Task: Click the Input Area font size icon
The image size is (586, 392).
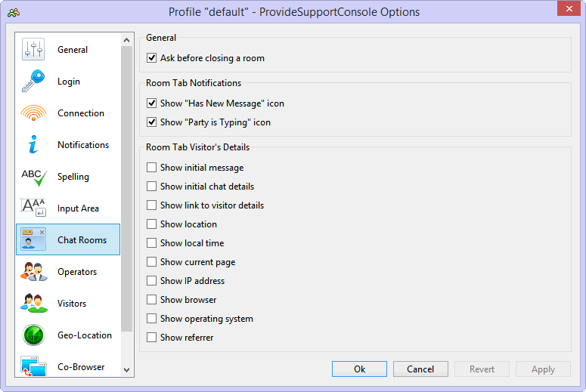Action: [33, 207]
